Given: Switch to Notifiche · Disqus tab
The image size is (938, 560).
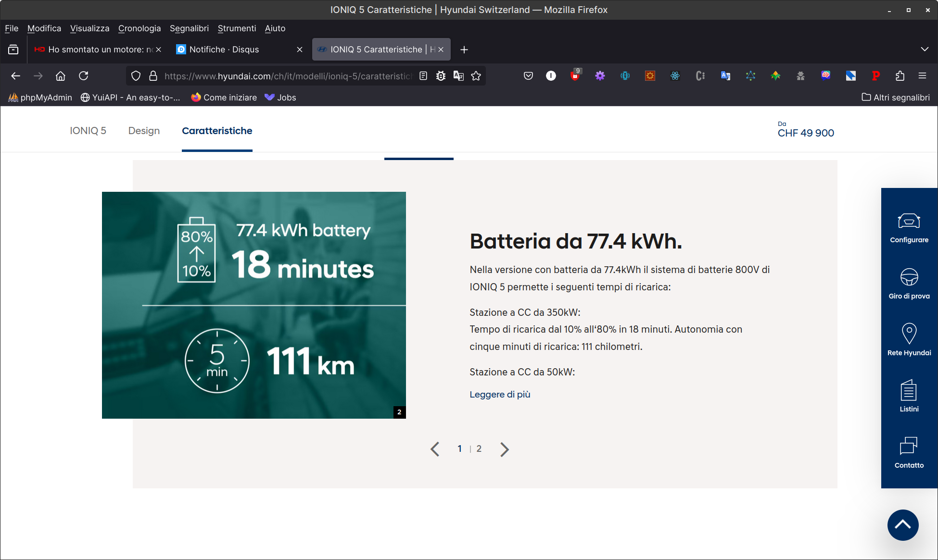Looking at the screenshot, I should 239,50.
